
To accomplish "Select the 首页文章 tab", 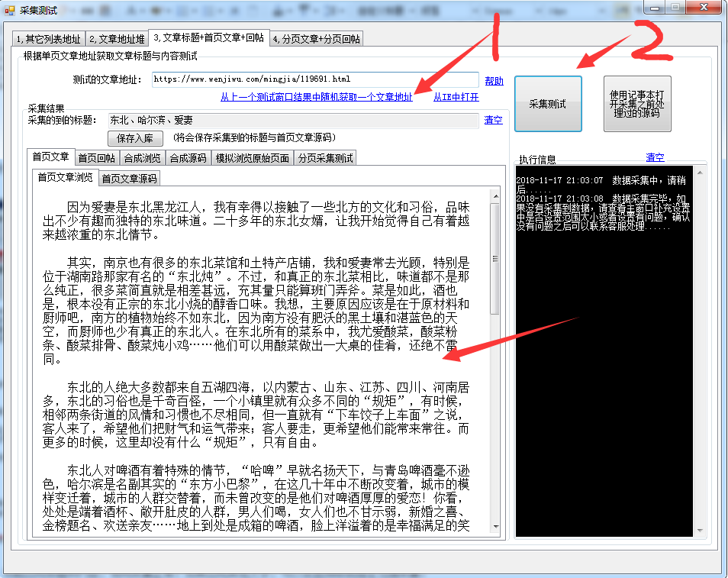I will point(50,157).
